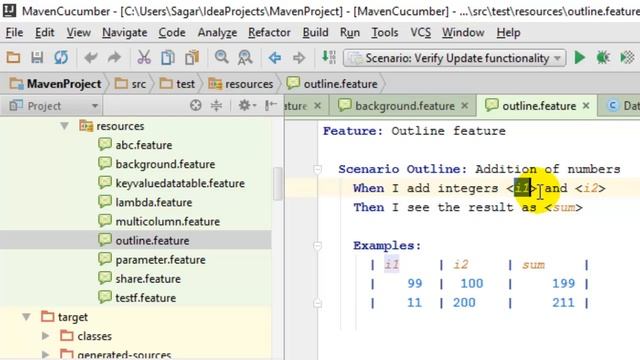
Task: Open the Run menu
Action: click(x=350, y=33)
